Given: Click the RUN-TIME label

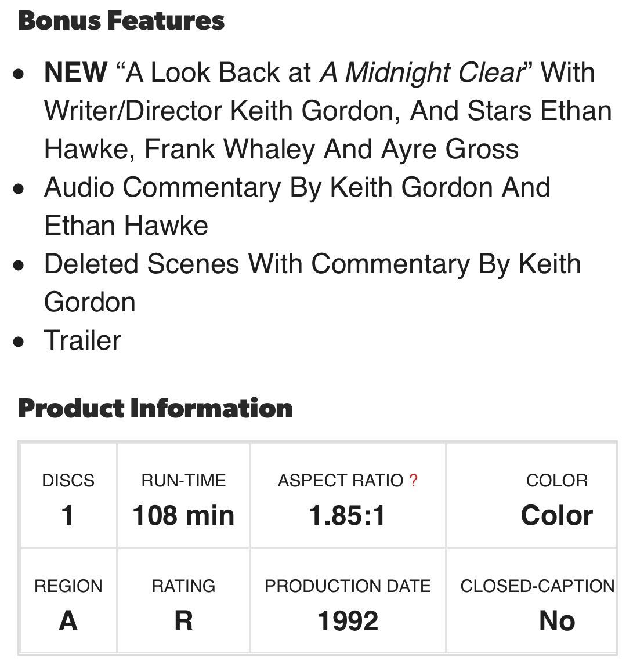Looking at the screenshot, I should point(183,481).
